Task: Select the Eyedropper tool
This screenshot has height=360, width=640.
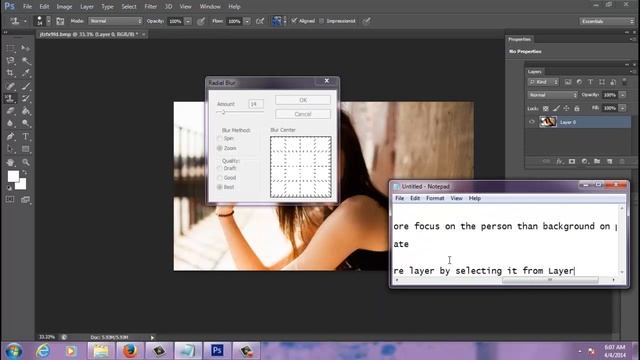Action: [26, 73]
